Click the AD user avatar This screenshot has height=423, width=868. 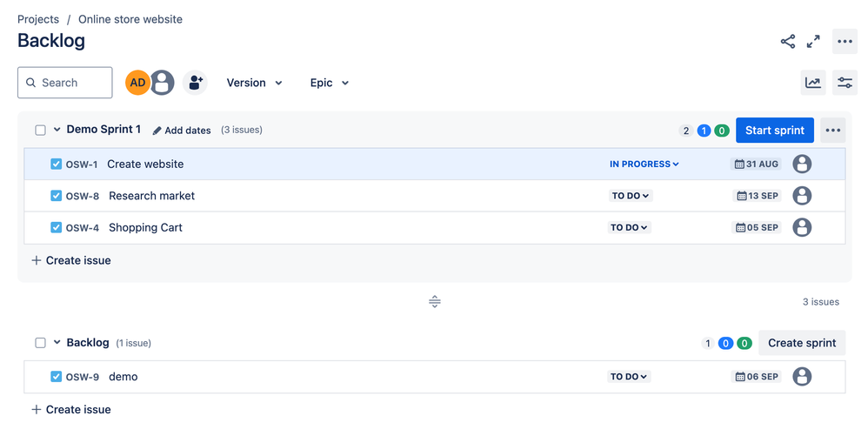(x=137, y=83)
